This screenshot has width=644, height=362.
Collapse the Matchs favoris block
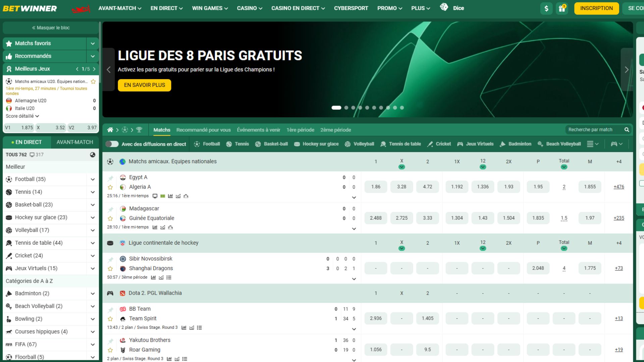click(x=93, y=43)
